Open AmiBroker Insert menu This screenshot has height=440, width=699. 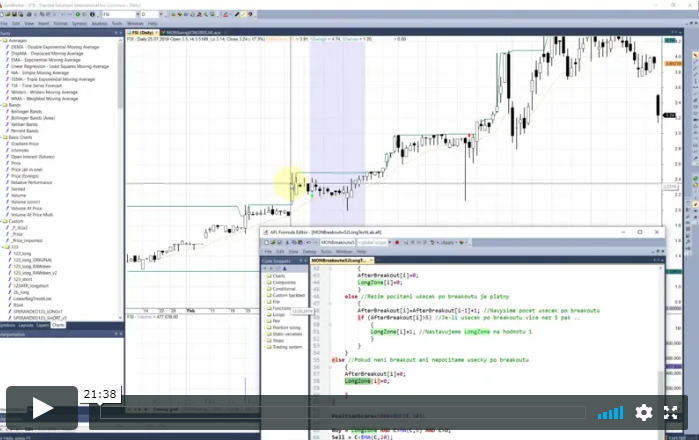pyautogui.click(x=44, y=23)
